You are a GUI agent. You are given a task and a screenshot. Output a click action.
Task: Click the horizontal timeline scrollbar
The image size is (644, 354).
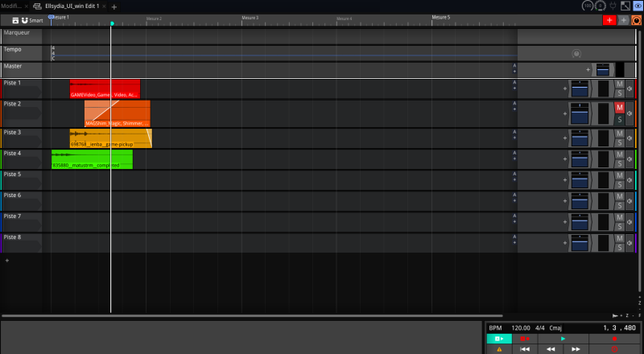252,316
